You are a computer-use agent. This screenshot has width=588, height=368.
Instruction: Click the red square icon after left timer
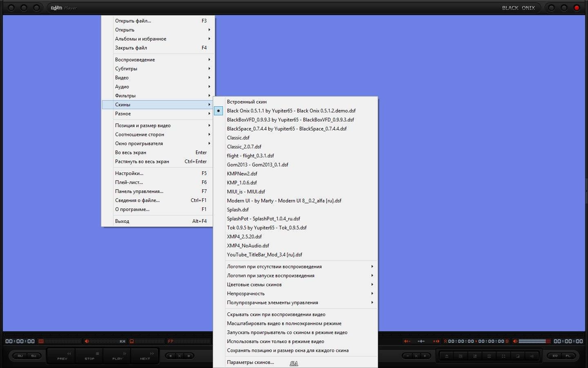pos(41,341)
